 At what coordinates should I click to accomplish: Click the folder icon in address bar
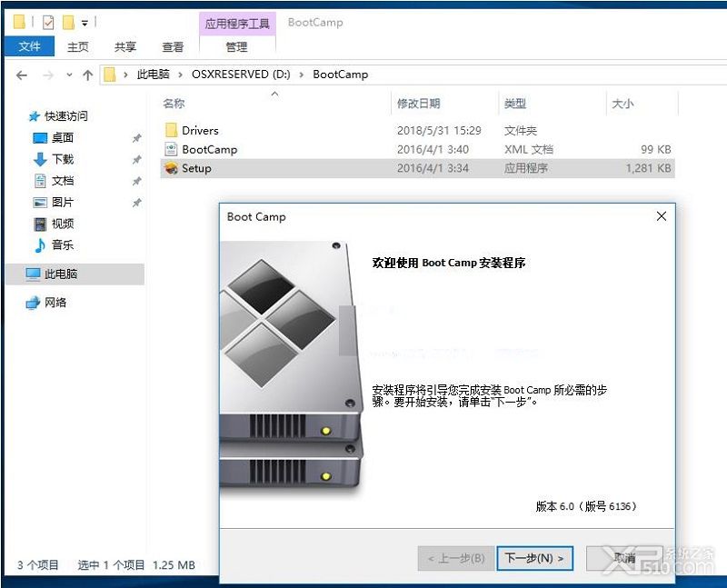(109, 75)
